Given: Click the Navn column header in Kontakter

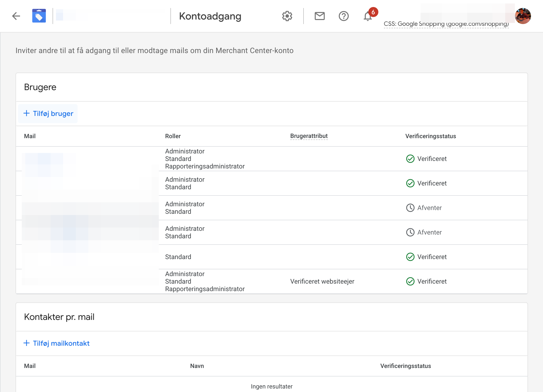Looking at the screenshot, I should pos(197,366).
